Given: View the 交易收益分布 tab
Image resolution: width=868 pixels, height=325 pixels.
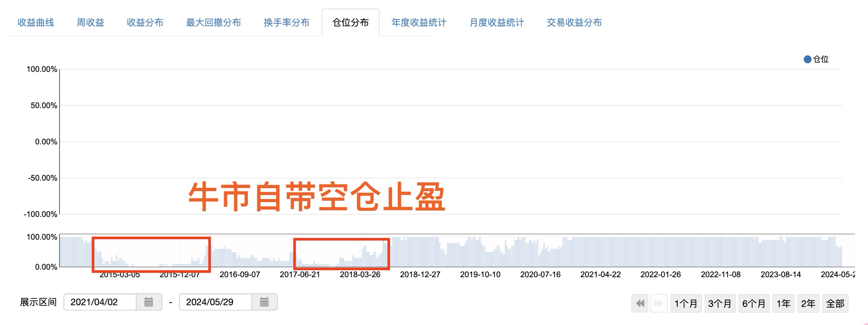Looking at the screenshot, I should click(574, 23).
